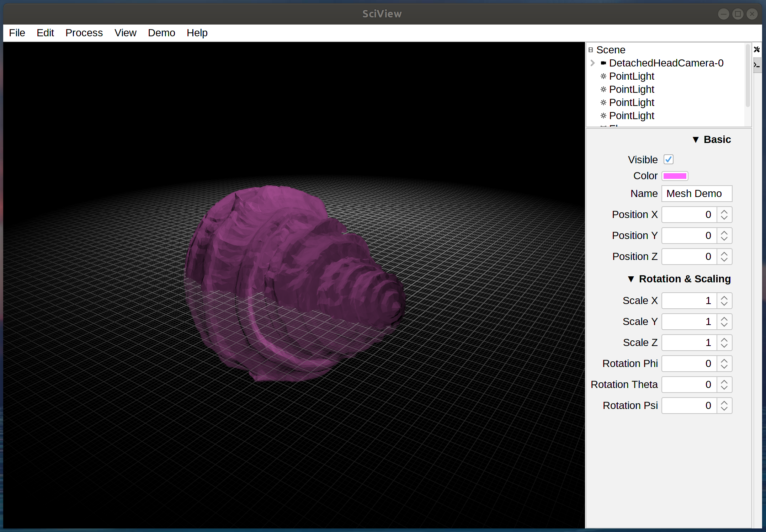This screenshot has width=766, height=532.
Task: Decrease Rotation Phi with the down arrow
Action: (724, 367)
